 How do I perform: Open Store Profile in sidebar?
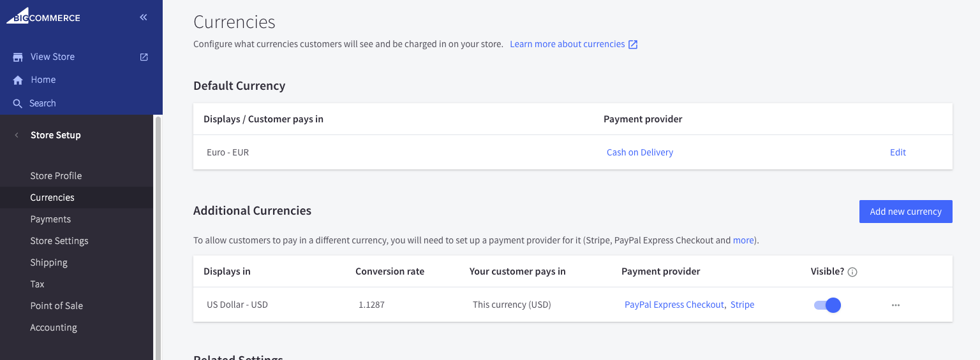pyautogui.click(x=56, y=176)
